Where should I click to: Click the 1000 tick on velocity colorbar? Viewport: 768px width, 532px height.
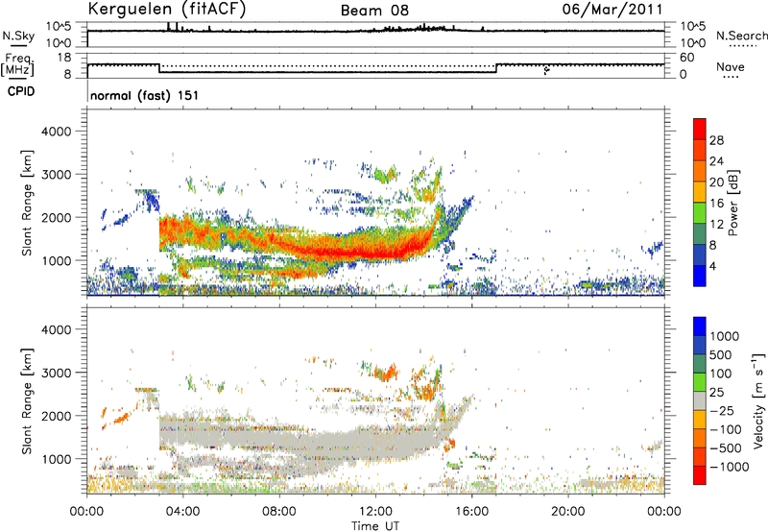(x=725, y=336)
